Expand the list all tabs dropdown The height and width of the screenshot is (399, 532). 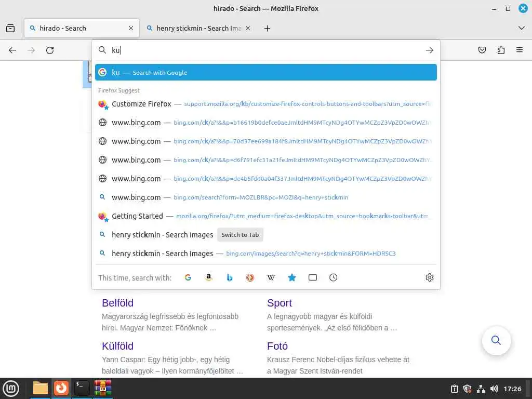point(522,28)
